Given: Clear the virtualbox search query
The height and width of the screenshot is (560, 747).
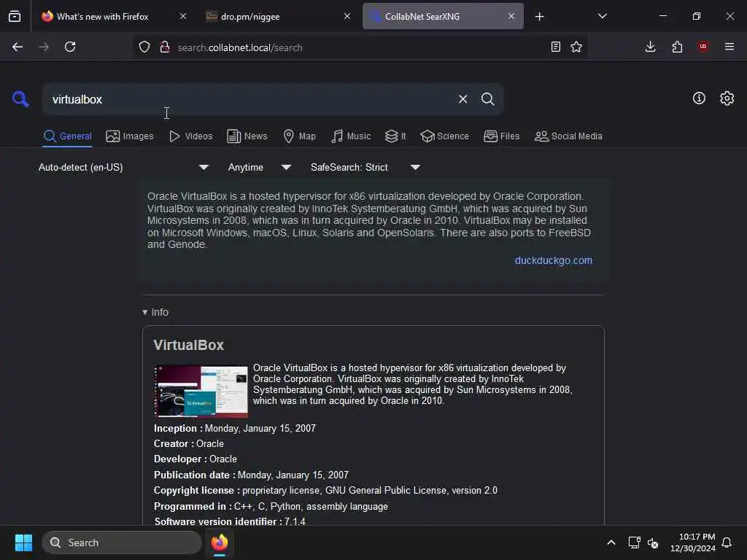Looking at the screenshot, I should coord(462,99).
